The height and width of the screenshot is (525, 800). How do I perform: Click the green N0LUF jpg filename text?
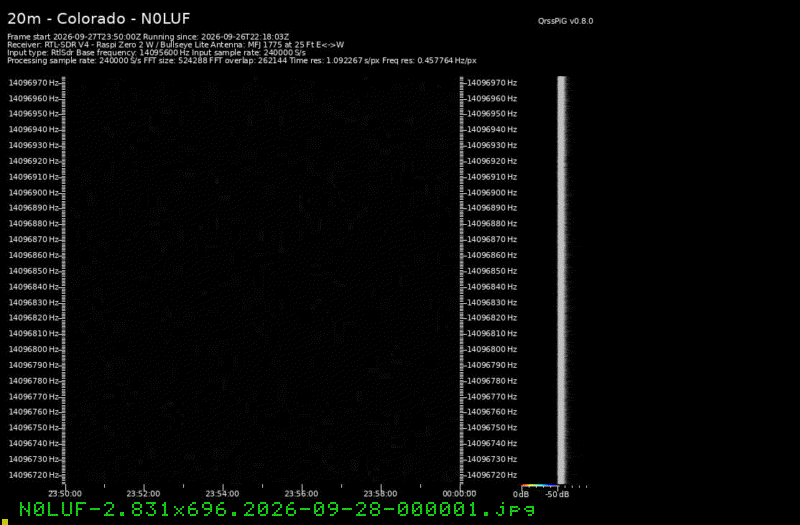pyautogui.click(x=277, y=510)
